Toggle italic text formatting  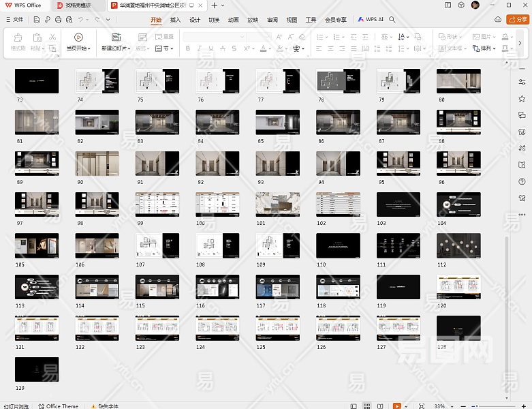pyautogui.click(x=200, y=48)
